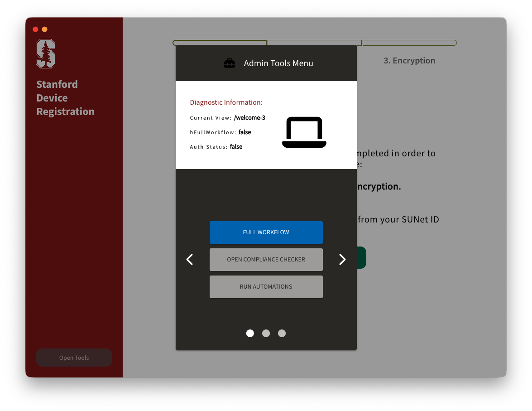Click the Stanford tree logo in the sidebar

(x=46, y=53)
